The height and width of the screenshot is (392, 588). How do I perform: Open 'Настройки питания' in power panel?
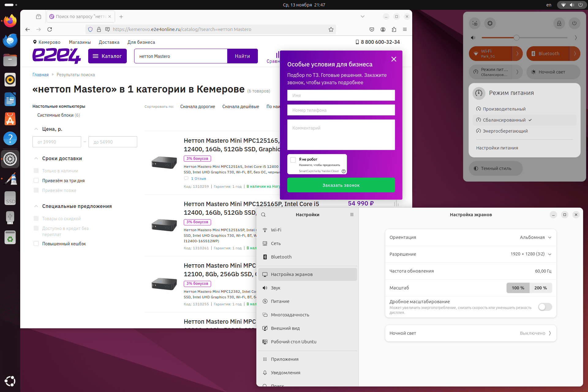[497, 148]
